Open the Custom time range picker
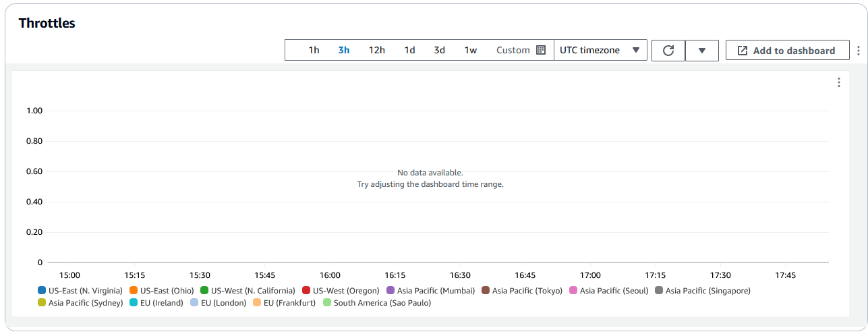868x336 pixels. (513, 50)
